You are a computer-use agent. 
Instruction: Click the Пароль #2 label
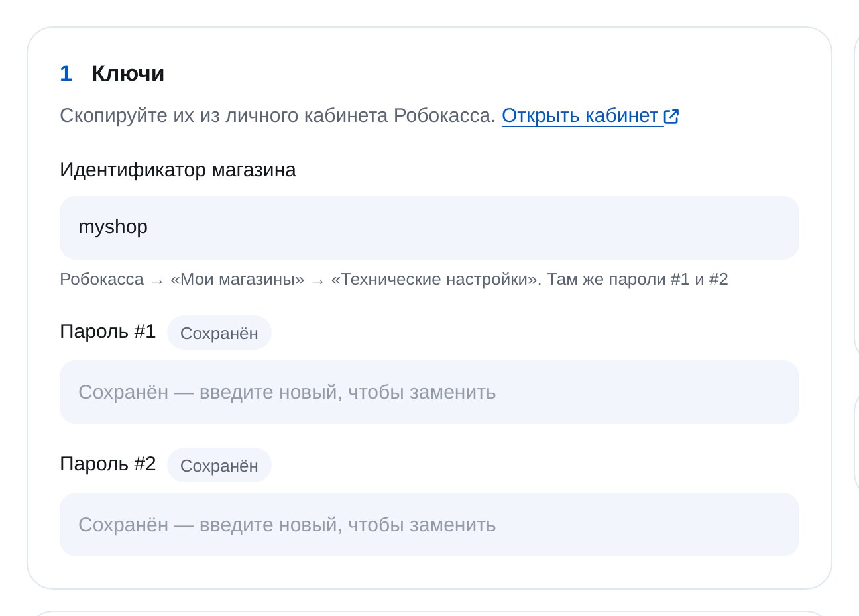tap(107, 464)
